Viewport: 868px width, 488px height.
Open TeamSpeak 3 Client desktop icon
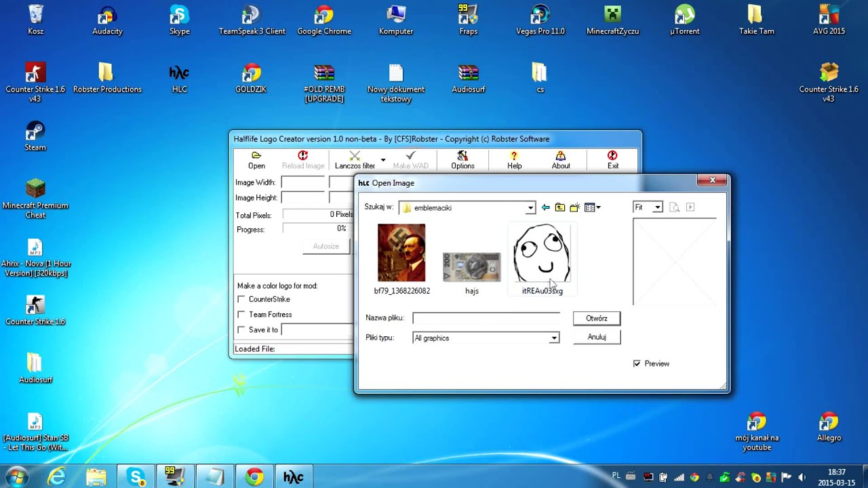coord(252,20)
